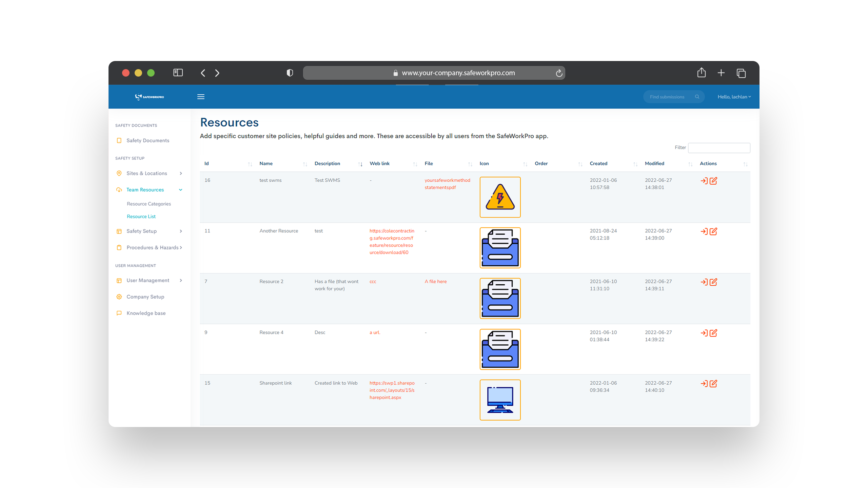Click the edit icon for Another Resource row
868x488 pixels.
coord(713,231)
